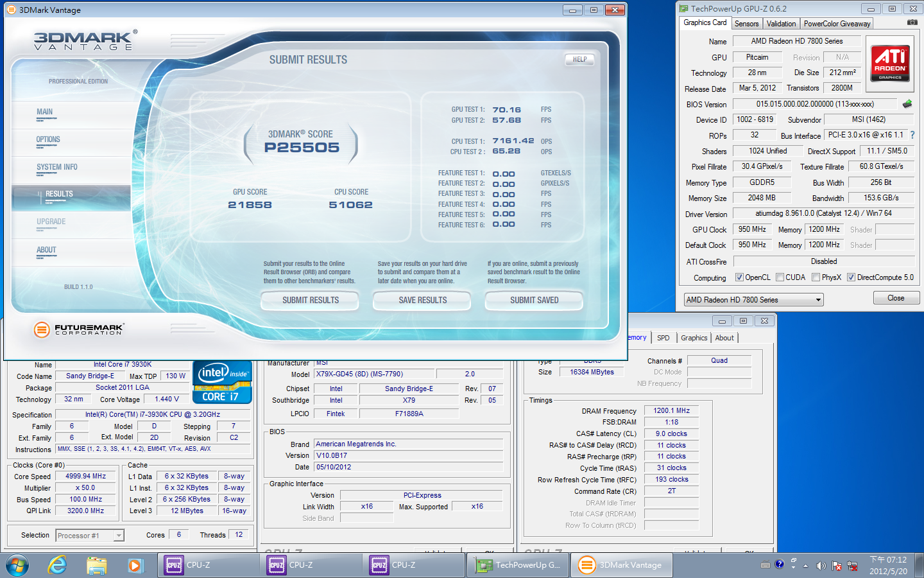Click the Futuremark Corporation logo
The image size is (924, 578).
click(78, 329)
